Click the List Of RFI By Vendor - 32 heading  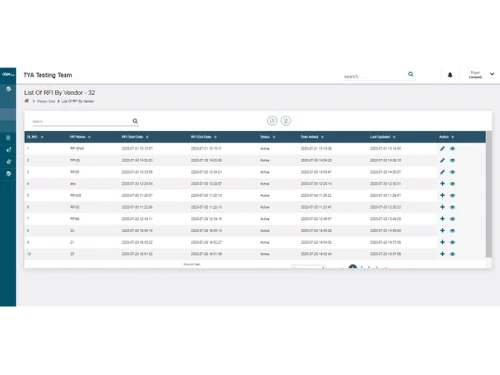coord(59,93)
